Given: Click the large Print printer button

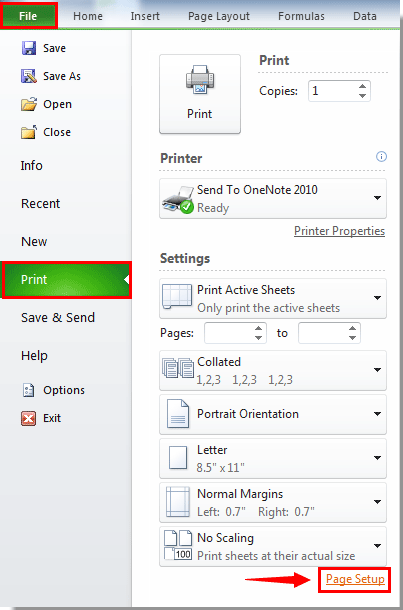Looking at the screenshot, I should point(200,94).
